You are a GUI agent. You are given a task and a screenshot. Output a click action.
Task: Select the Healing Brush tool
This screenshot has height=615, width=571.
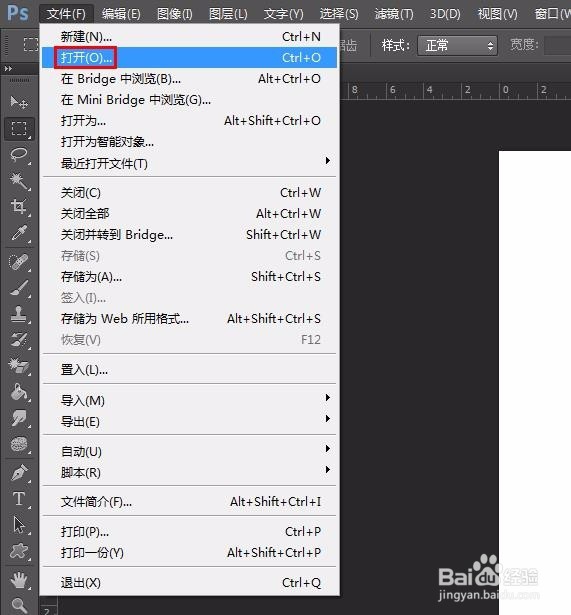pyautogui.click(x=19, y=262)
